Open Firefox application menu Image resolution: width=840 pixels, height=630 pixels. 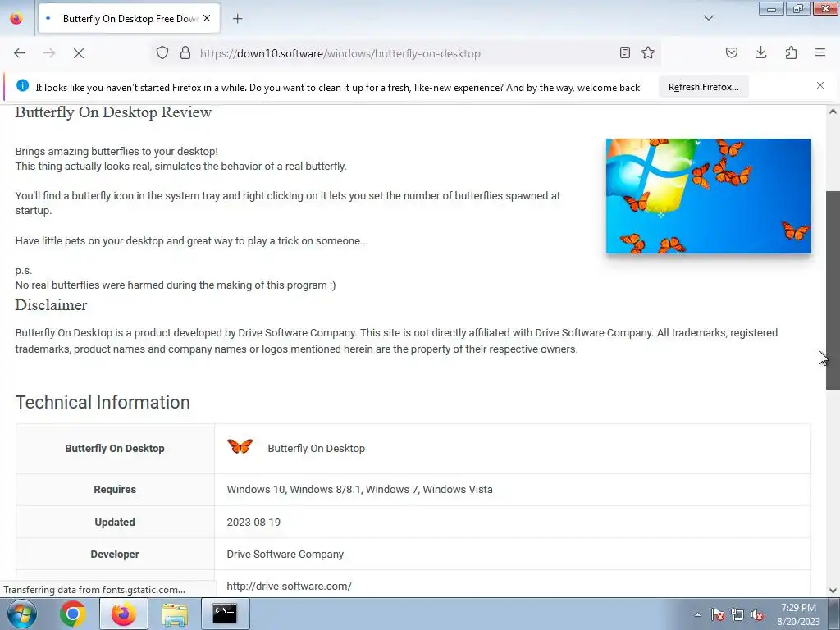(820, 52)
